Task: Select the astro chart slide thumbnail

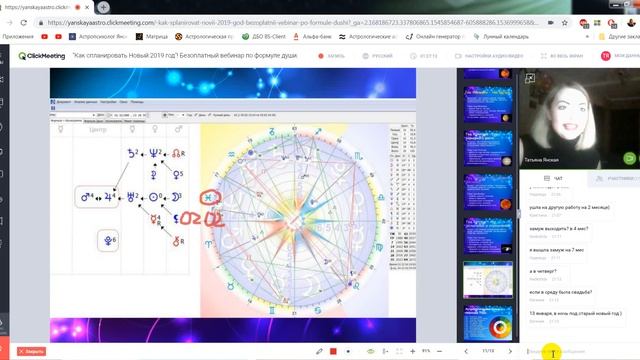Action: tap(488, 280)
